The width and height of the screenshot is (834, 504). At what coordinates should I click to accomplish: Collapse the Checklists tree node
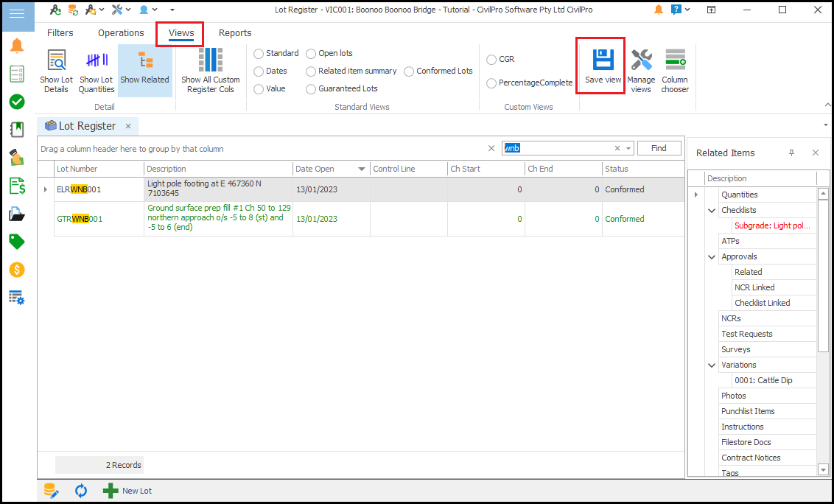[712, 210]
